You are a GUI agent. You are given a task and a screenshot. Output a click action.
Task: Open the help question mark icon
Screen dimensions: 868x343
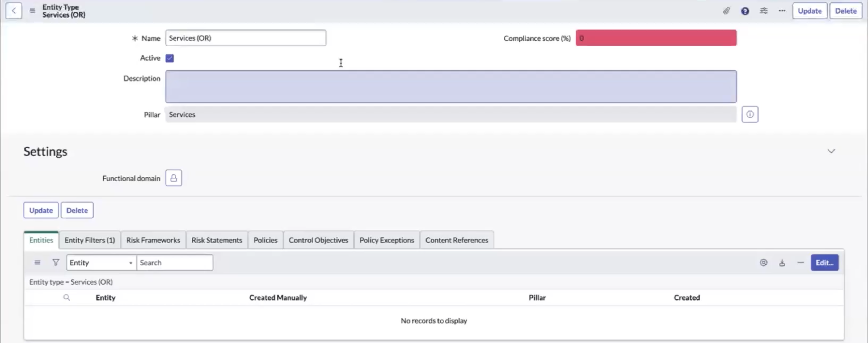pos(745,11)
